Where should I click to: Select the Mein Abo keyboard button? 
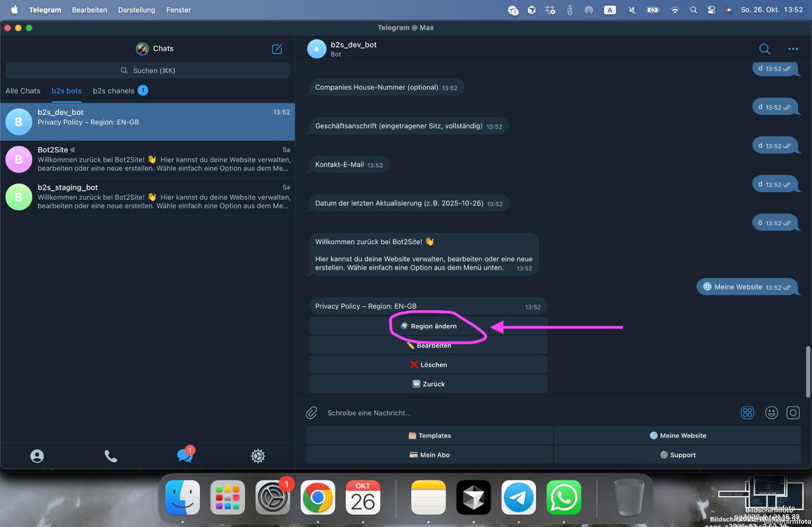(429, 455)
